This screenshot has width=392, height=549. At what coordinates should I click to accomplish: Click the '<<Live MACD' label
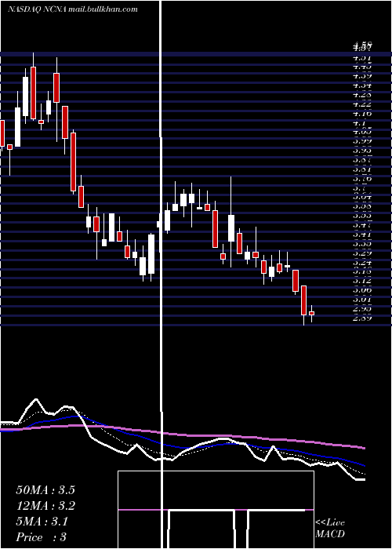[x=330, y=529]
